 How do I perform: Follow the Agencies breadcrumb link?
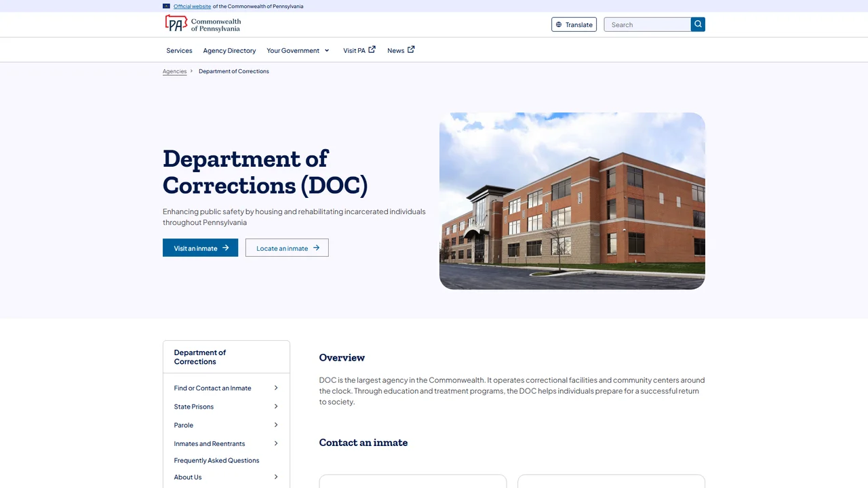coord(174,71)
